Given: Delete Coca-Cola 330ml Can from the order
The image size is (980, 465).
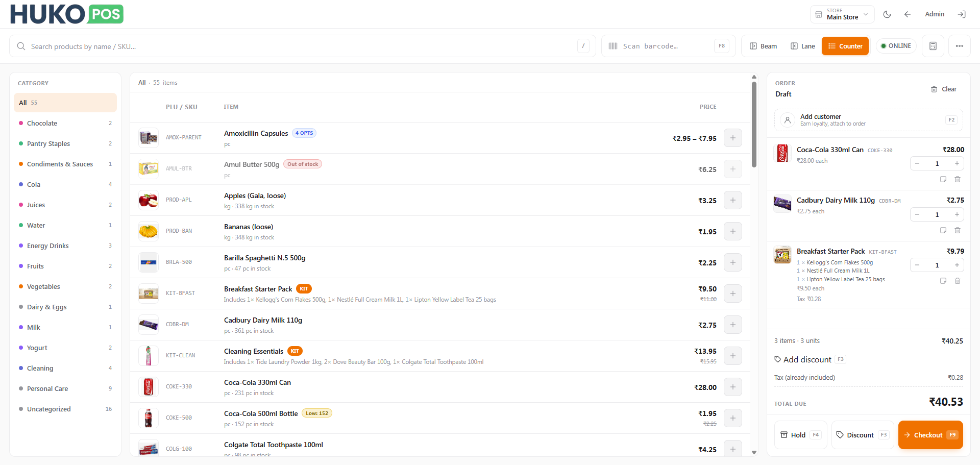Looking at the screenshot, I should click(958, 179).
